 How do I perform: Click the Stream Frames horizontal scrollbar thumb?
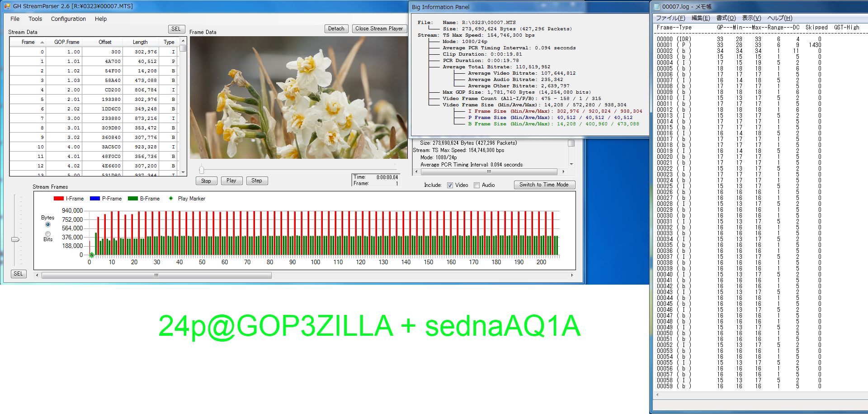click(156, 275)
